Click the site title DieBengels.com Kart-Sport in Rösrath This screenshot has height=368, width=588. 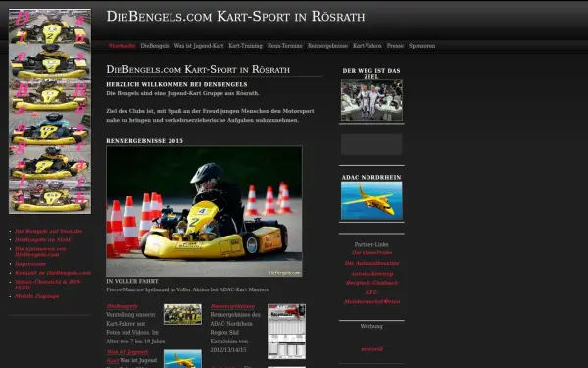(x=235, y=17)
